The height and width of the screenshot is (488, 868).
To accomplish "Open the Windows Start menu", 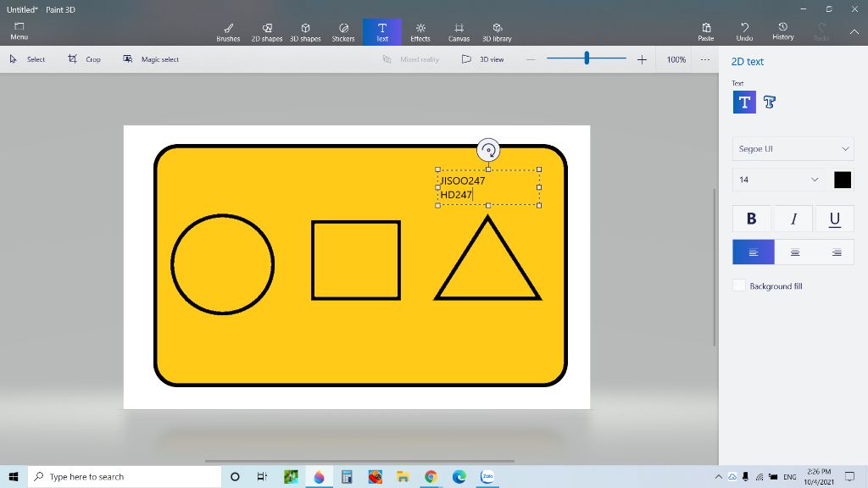I will (14, 476).
